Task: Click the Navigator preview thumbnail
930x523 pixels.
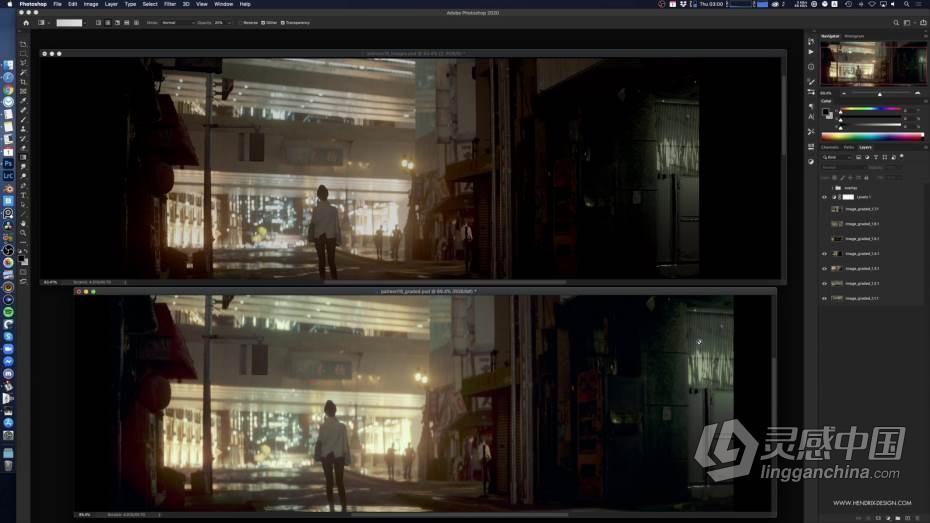Action: (873, 63)
